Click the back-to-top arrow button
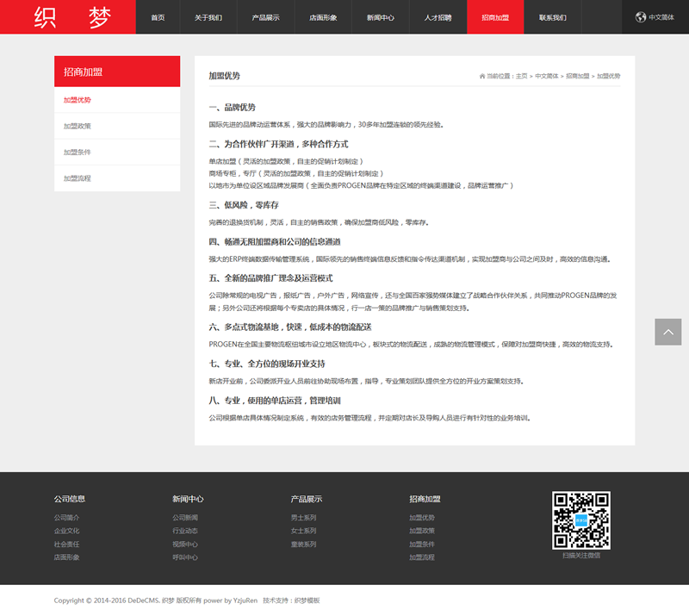689x616 pixels. click(667, 332)
